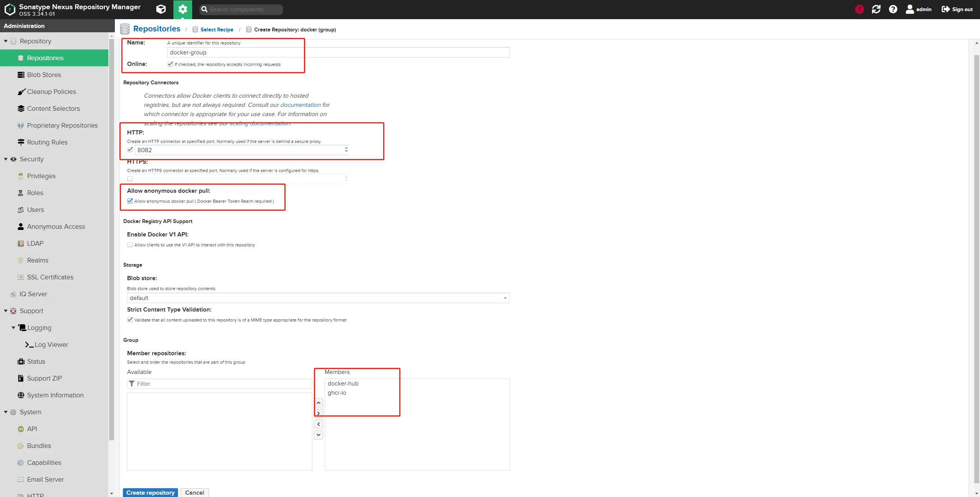980x497 pixels.
Task: Click the Administration gear icon
Action: coord(183,9)
